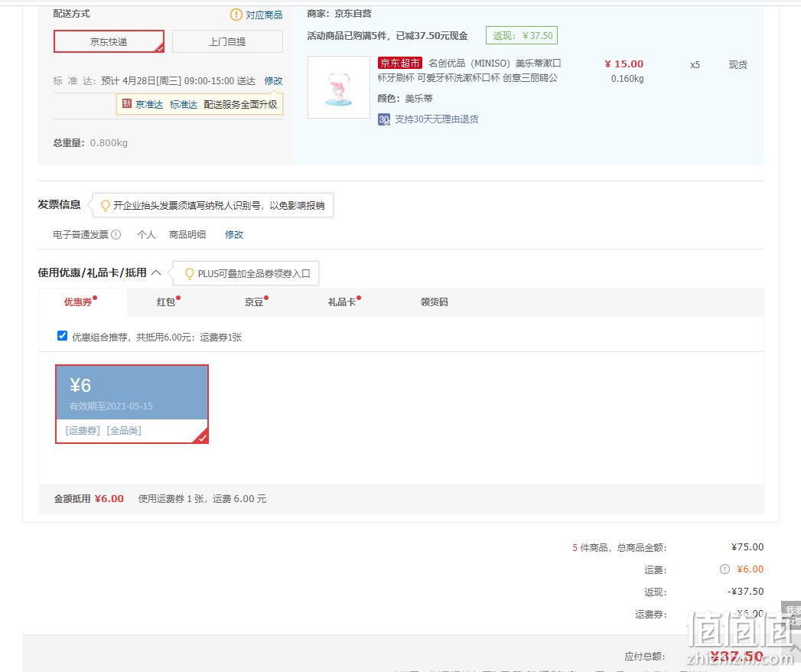This screenshot has height=672, width=801.
Task: Uncheck the 优惠组合推荐 checkbox
Action: coord(62,336)
